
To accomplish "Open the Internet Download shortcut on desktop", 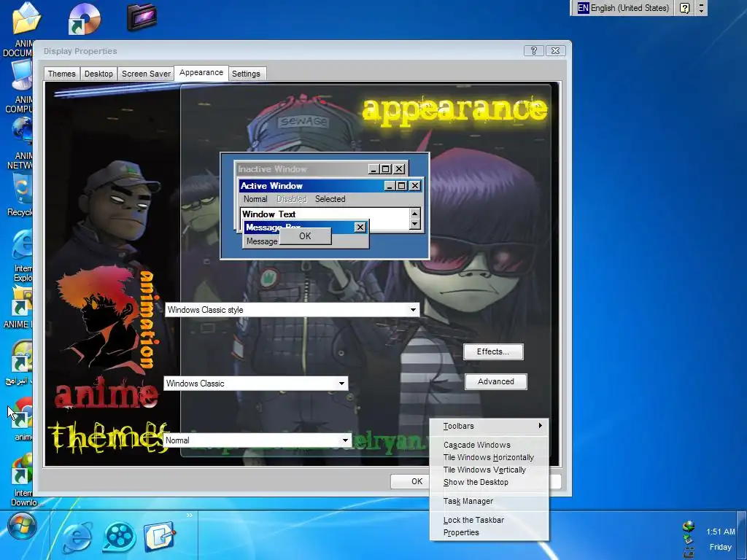I will click(x=22, y=469).
